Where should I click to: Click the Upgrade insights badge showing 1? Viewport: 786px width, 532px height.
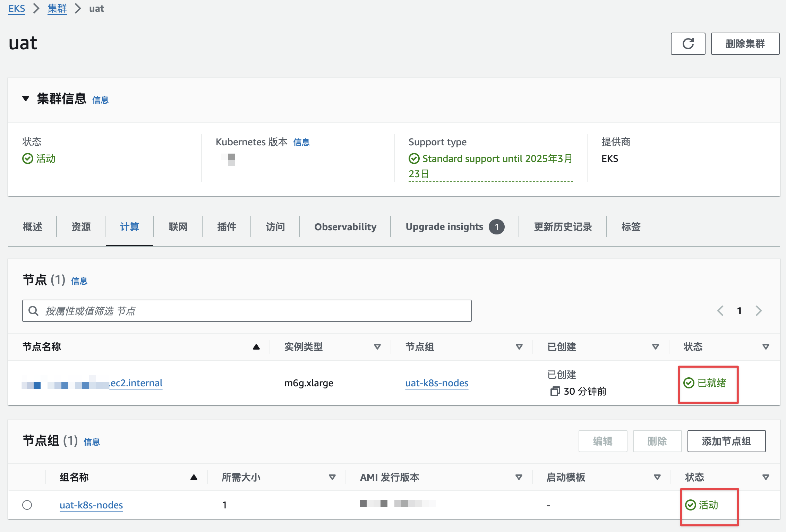point(497,227)
